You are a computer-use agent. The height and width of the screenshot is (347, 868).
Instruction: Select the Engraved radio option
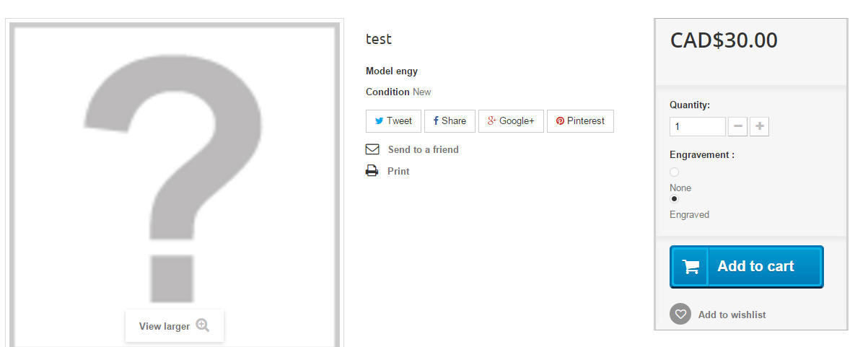point(675,198)
